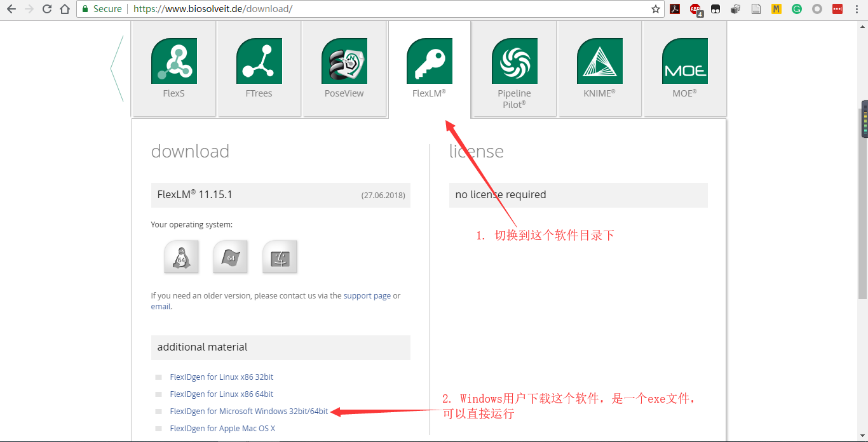Open Grammarly extension icon

pyautogui.click(x=796, y=9)
